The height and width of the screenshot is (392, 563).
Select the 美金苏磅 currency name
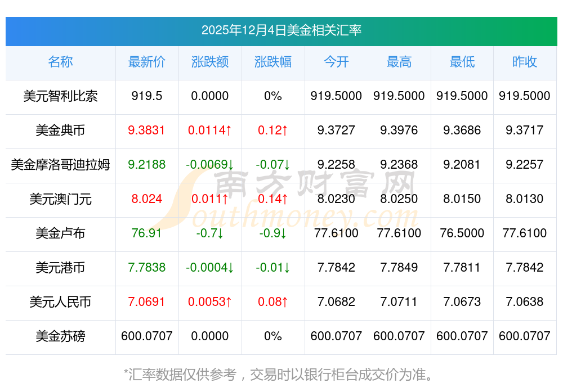tap(60, 336)
